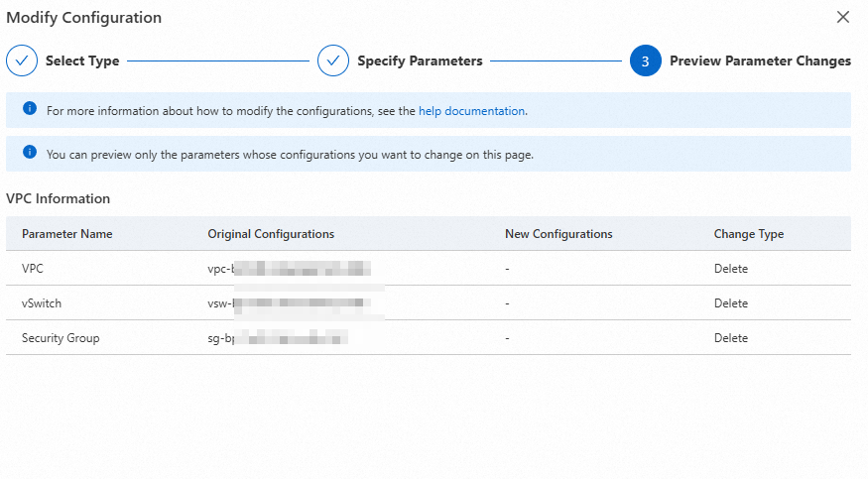Click the Select Type checkmark icon
The height and width of the screenshot is (479, 868).
coord(22,60)
